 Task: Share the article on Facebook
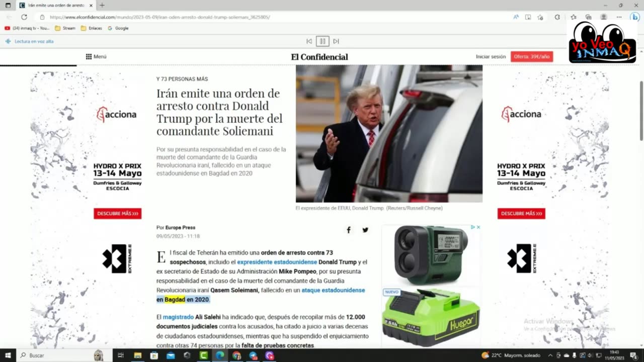click(x=349, y=230)
